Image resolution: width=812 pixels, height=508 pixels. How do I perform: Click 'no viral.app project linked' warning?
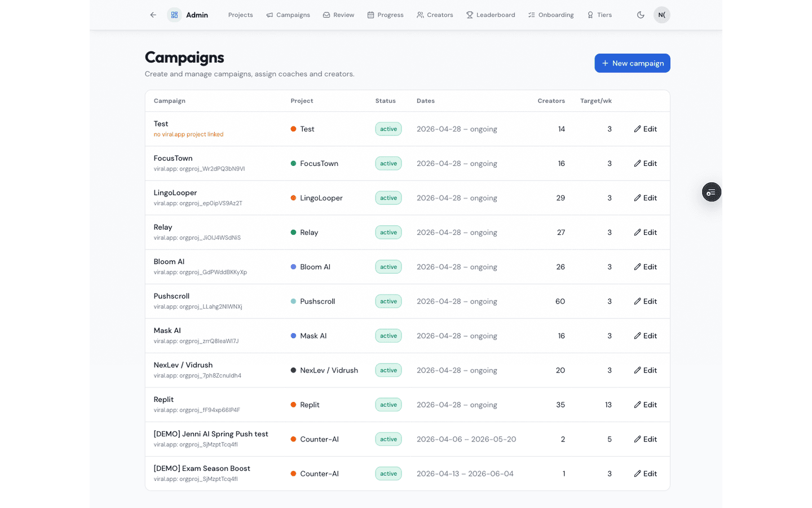click(x=188, y=134)
